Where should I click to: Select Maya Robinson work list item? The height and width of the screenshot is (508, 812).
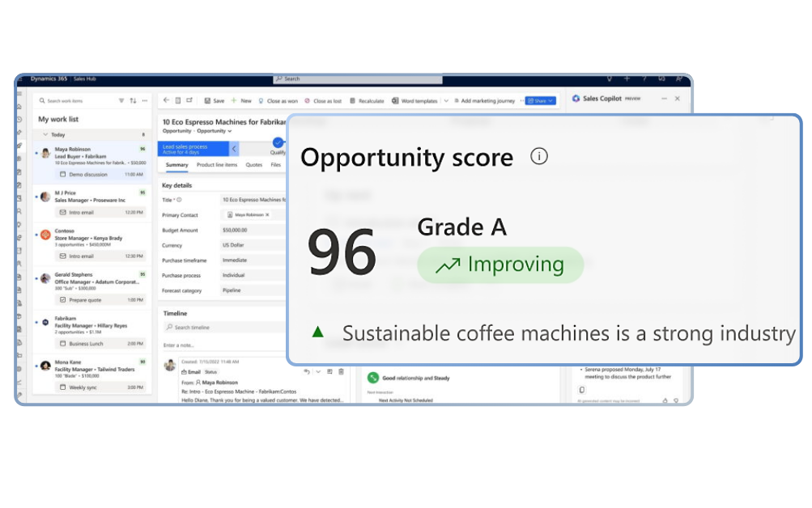[x=91, y=154]
